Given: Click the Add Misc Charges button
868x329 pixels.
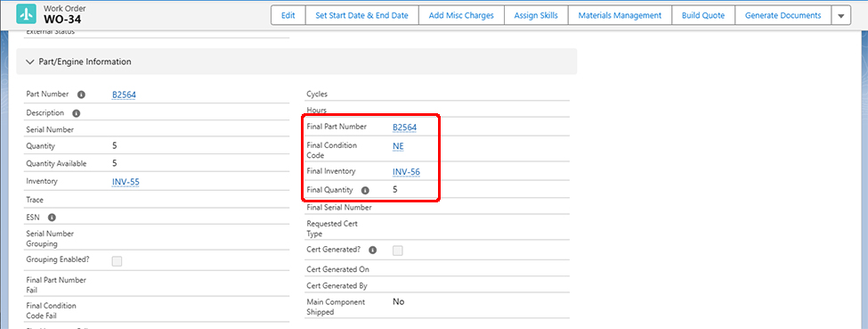Looking at the screenshot, I should (461, 15).
